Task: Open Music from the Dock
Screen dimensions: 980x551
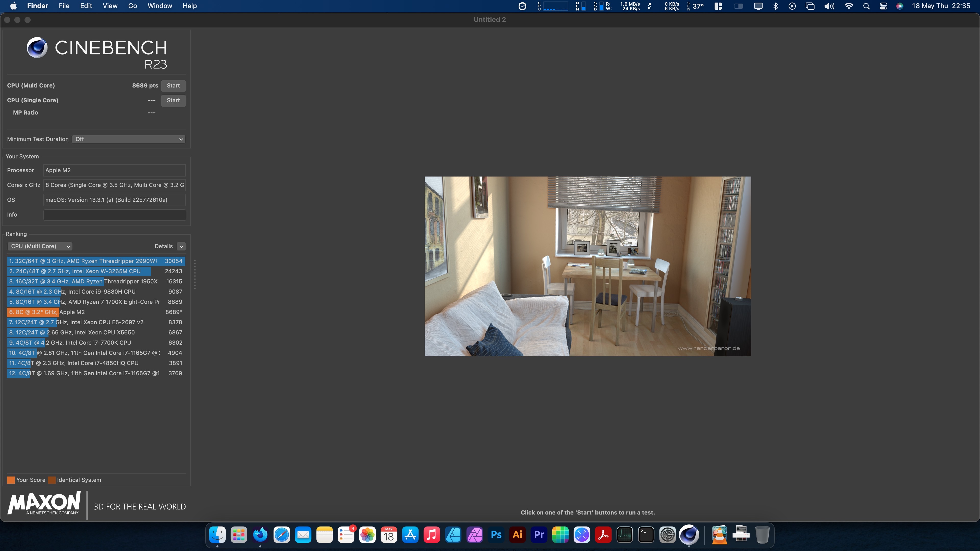Action: [432, 535]
